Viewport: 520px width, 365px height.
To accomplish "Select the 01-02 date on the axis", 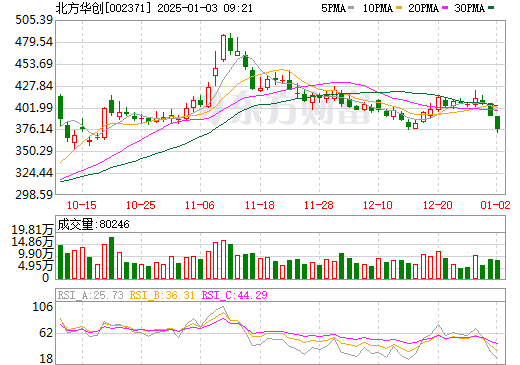I will click(x=495, y=205).
